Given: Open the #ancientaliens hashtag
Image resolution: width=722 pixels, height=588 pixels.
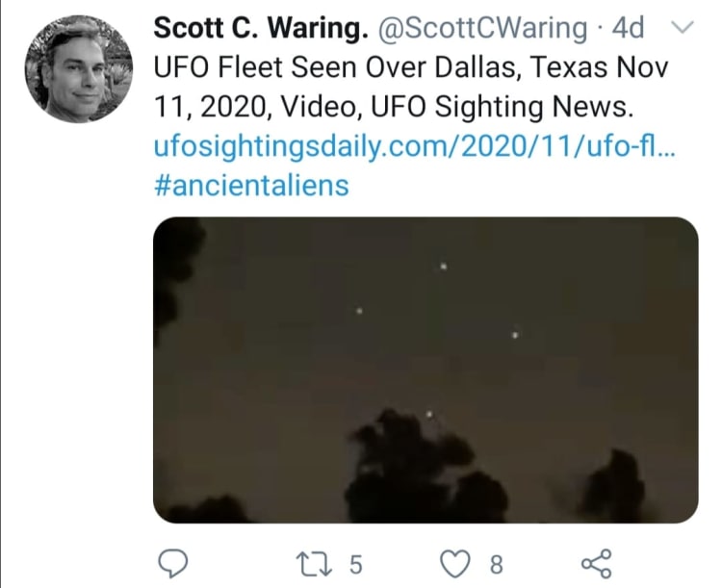Looking at the screenshot, I should pos(251,186).
